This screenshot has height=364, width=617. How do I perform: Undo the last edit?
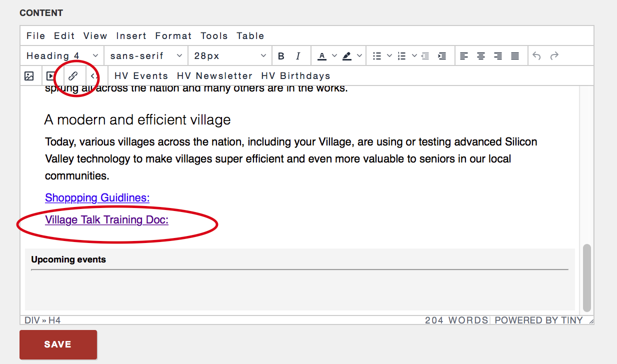point(536,56)
